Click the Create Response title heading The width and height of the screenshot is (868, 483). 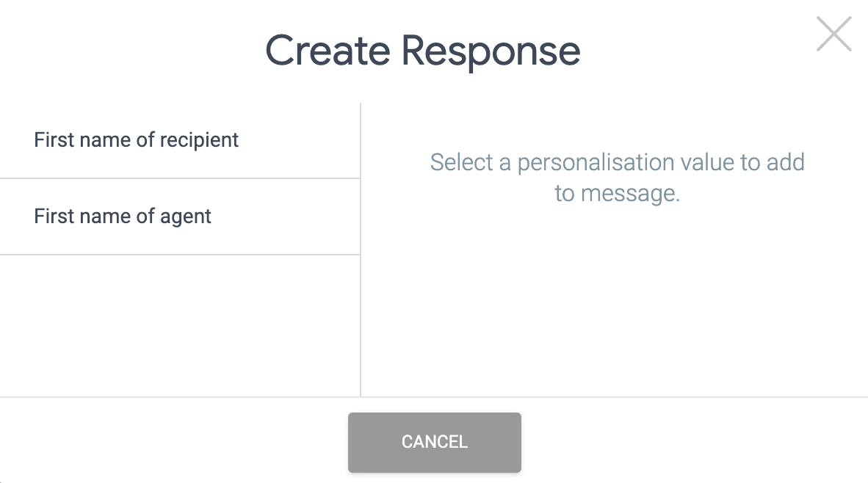click(423, 51)
